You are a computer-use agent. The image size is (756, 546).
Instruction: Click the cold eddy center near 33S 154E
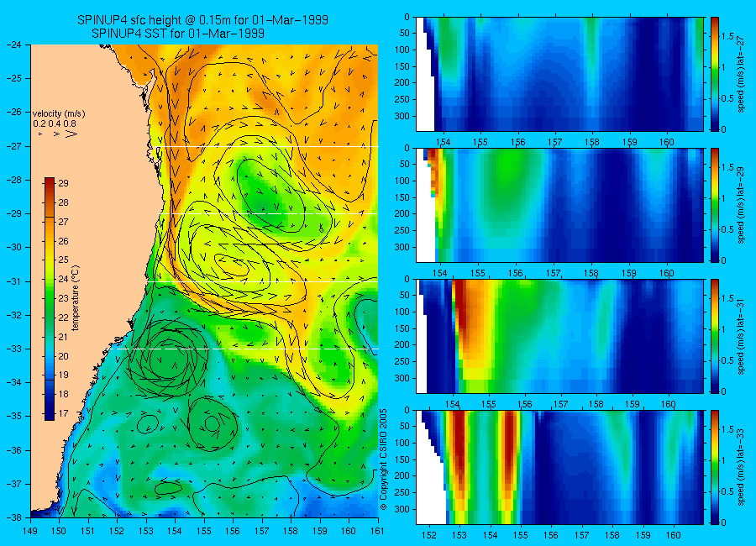pyautogui.click(x=169, y=359)
